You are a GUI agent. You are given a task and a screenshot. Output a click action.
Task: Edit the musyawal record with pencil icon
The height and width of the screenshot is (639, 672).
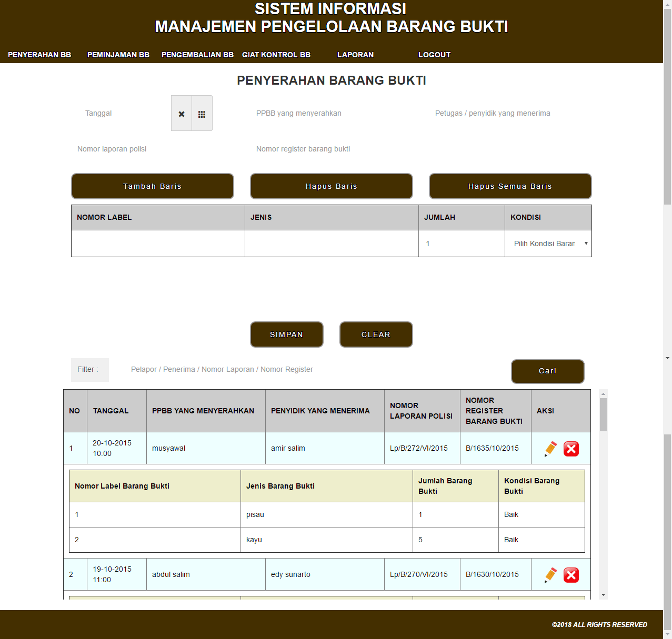(550, 449)
